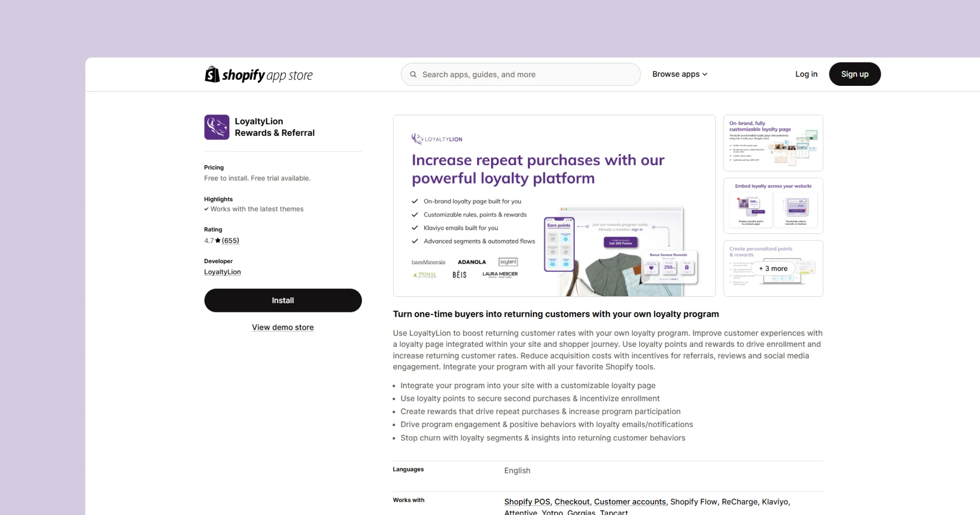Click the LoyaltyLion Rewards & Referral title

click(275, 127)
